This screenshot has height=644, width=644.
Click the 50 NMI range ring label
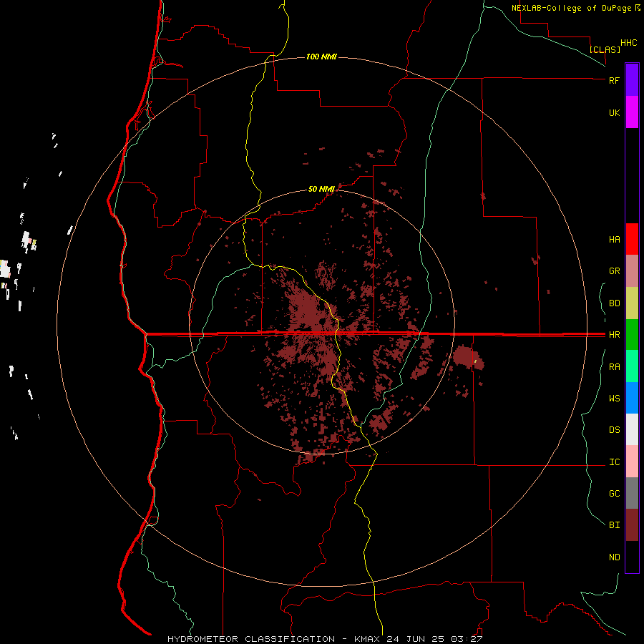click(321, 189)
